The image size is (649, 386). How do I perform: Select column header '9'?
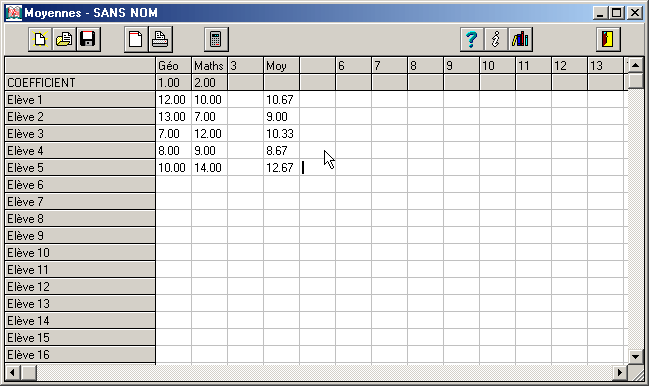pos(462,66)
